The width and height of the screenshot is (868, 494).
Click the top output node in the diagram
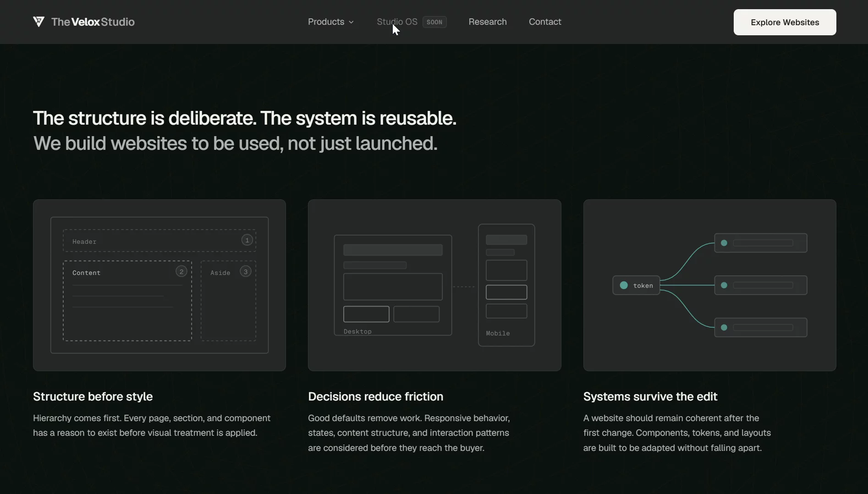point(761,243)
